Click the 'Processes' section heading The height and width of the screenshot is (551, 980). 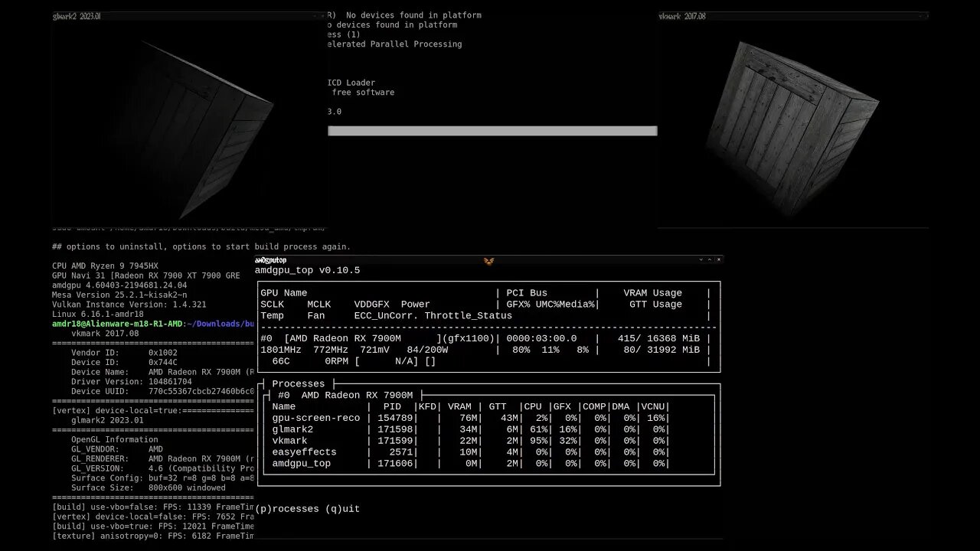tap(299, 384)
